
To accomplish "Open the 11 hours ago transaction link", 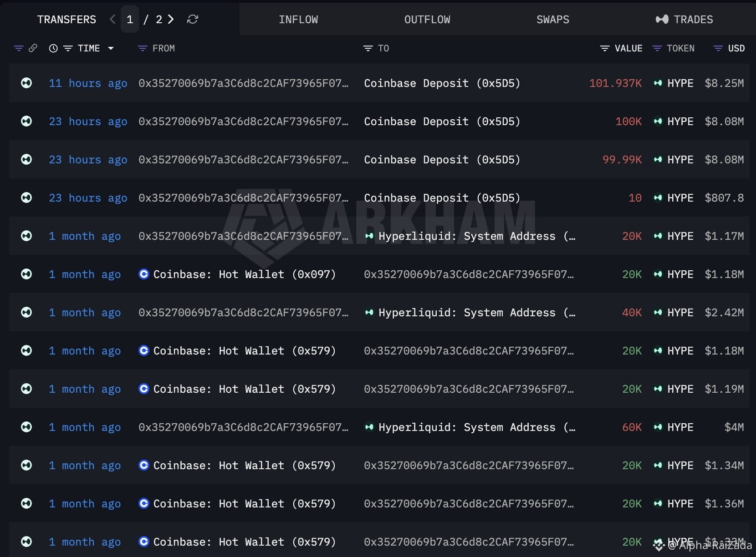I will [x=88, y=83].
